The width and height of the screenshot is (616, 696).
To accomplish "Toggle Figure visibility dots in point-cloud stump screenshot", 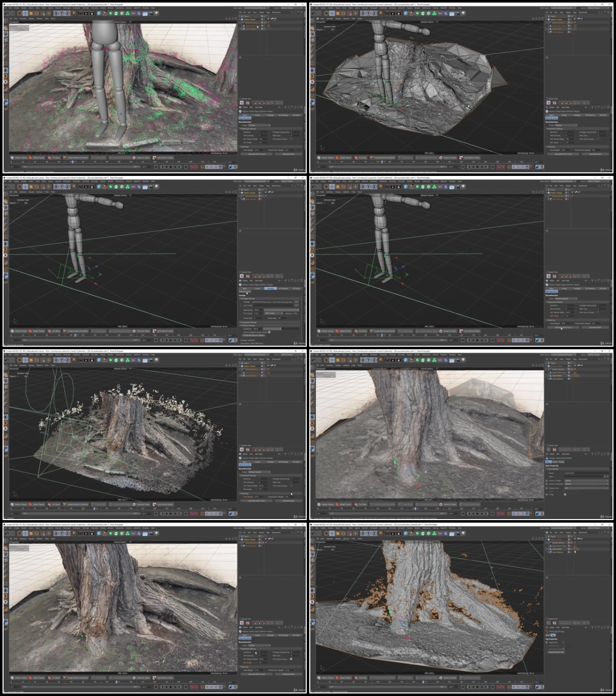I will click(265, 363).
